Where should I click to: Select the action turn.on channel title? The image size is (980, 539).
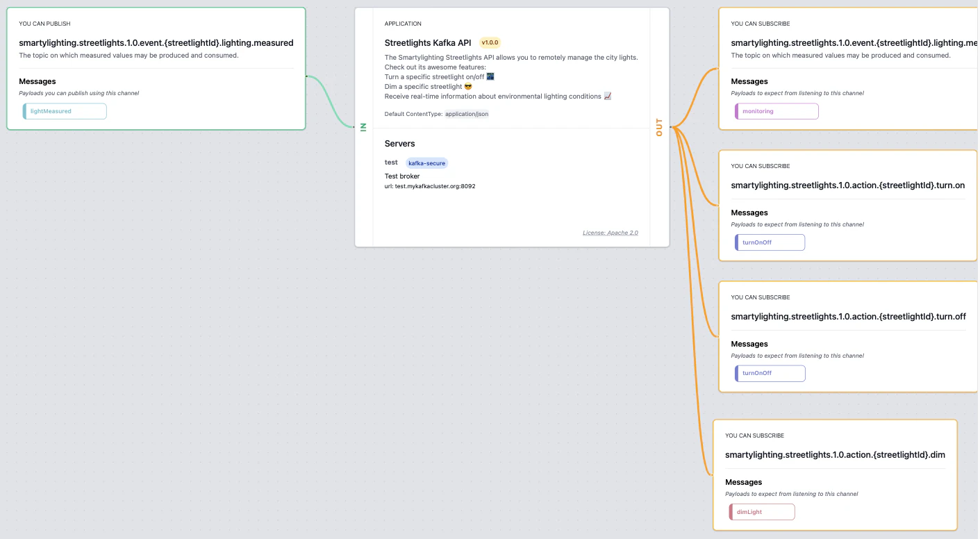tap(848, 185)
